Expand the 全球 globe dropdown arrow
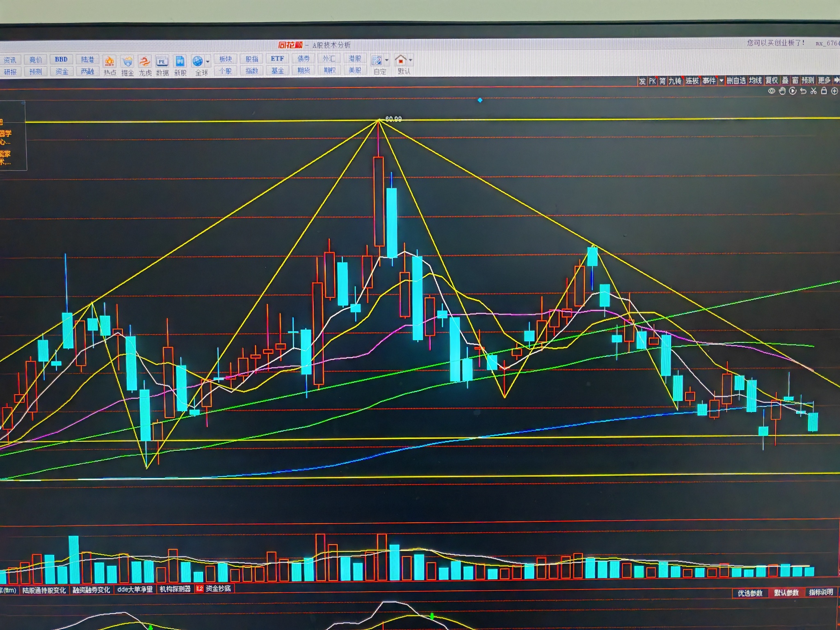This screenshot has height=630, width=840. 208,62
